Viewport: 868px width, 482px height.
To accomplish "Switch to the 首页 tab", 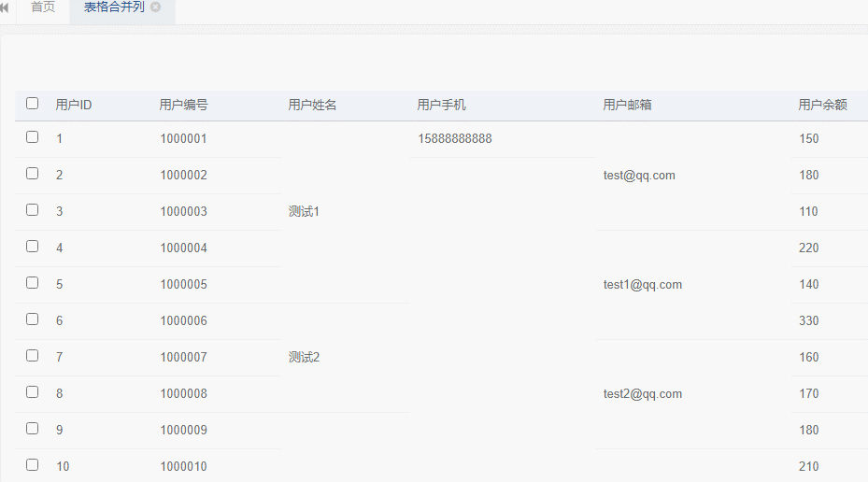I will pos(43,7).
